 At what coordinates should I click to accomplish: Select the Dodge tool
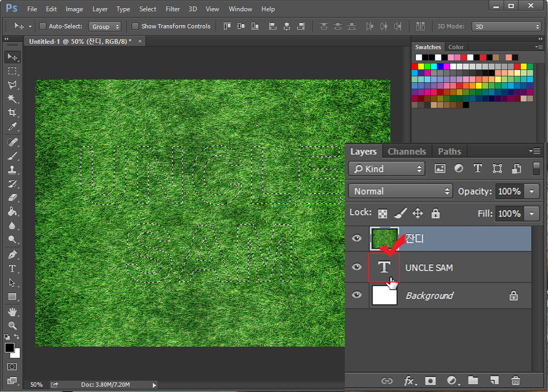click(x=12, y=239)
